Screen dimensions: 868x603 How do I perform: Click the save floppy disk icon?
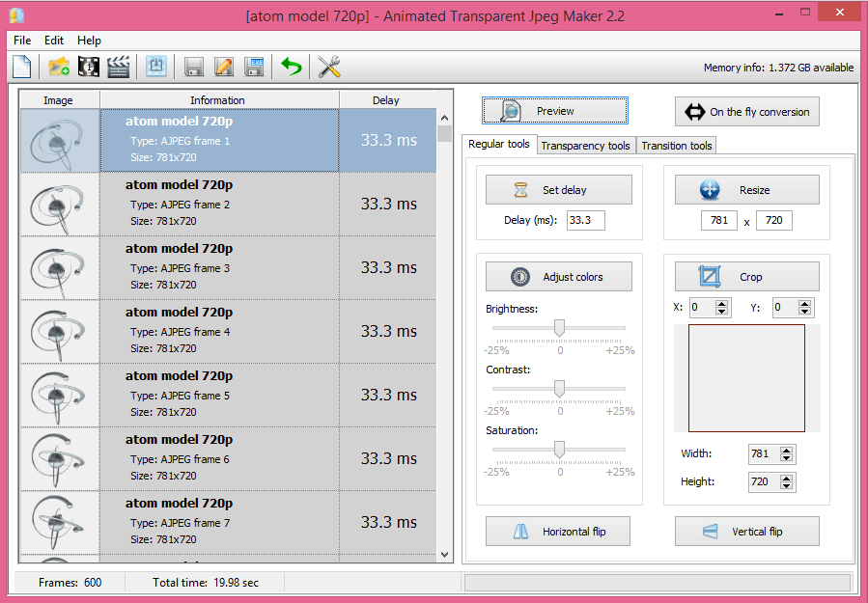(x=194, y=67)
